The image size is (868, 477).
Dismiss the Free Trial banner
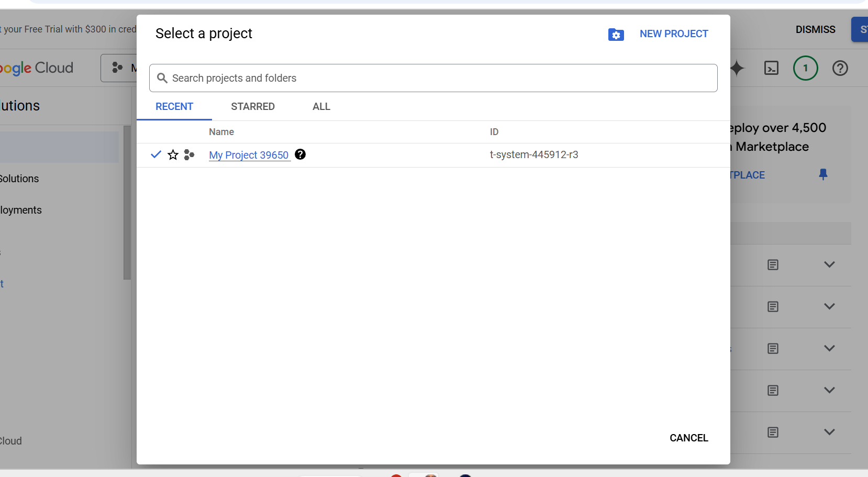click(x=815, y=30)
